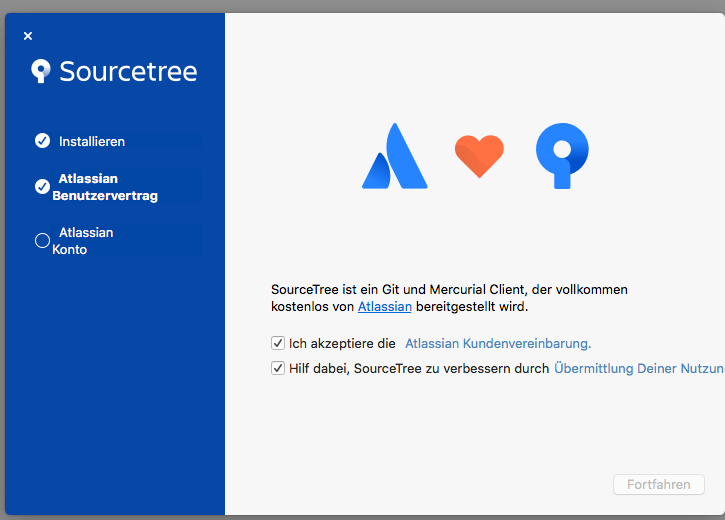Open the Übermittlung Deiner Nutzungsdaten link
This screenshot has width=725, height=520.
pyautogui.click(x=639, y=368)
